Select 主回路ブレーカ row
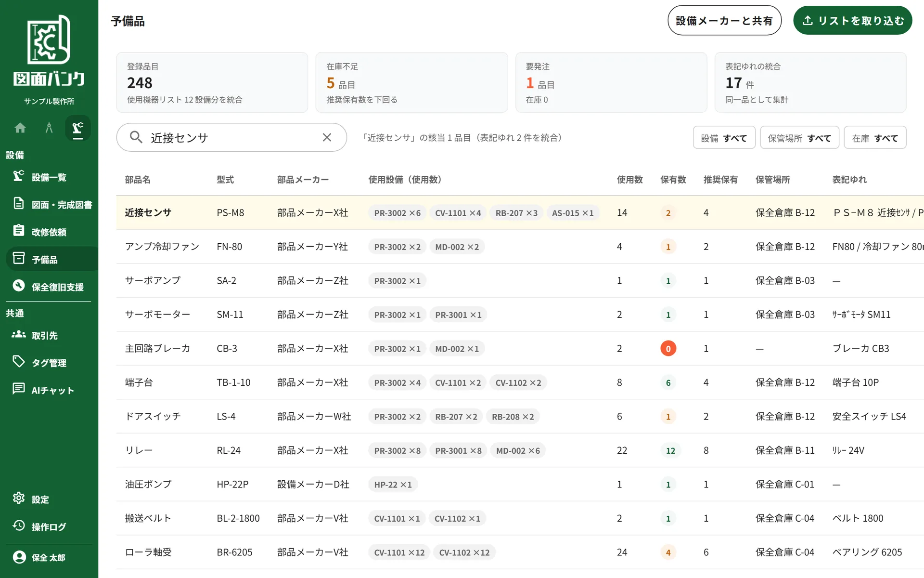The width and height of the screenshot is (924, 578). 520,348
